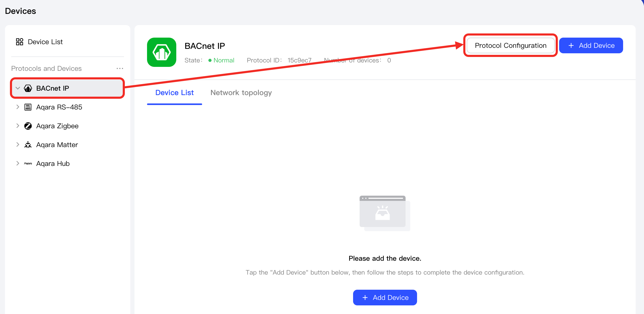The image size is (644, 314).
Task: Click the Protocol Configuration button
Action: point(511,45)
